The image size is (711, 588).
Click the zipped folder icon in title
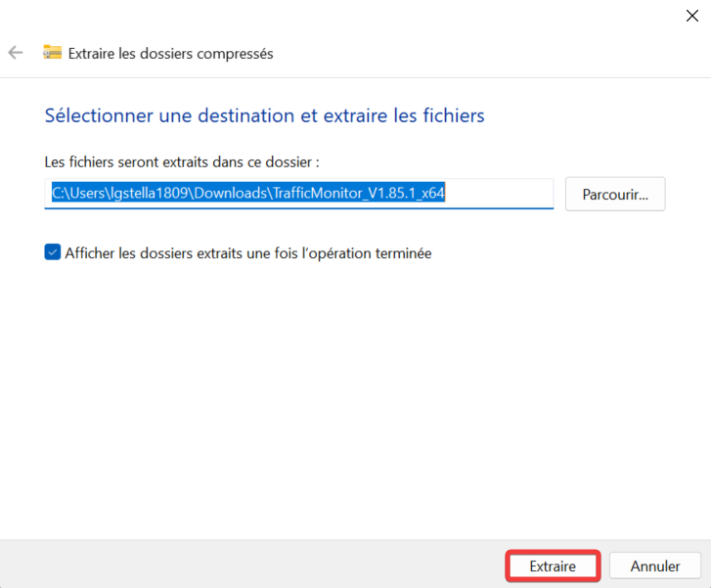pos(52,52)
